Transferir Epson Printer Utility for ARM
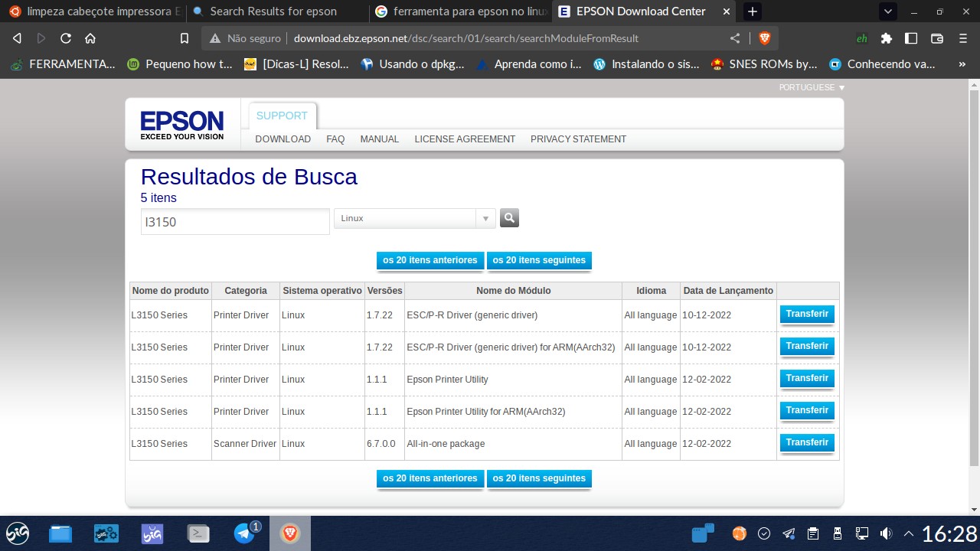Screen dimensions: 980x551 tap(807, 411)
